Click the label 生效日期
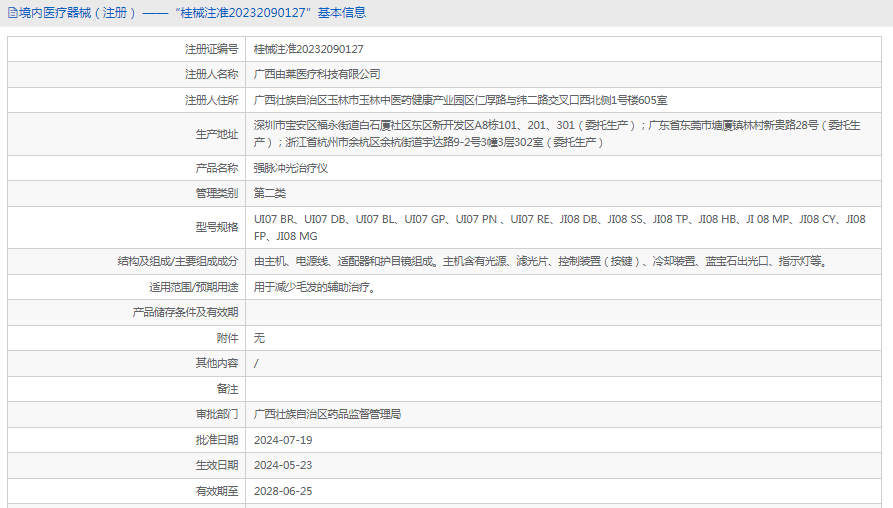Screen dimensions: 893x508 [x=217, y=465]
